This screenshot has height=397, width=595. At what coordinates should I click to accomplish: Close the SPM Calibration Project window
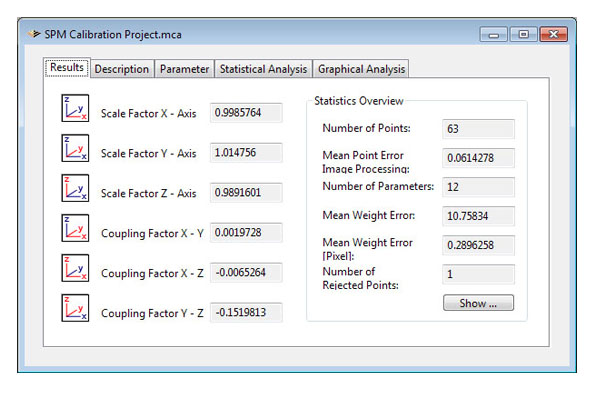coord(554,35)
